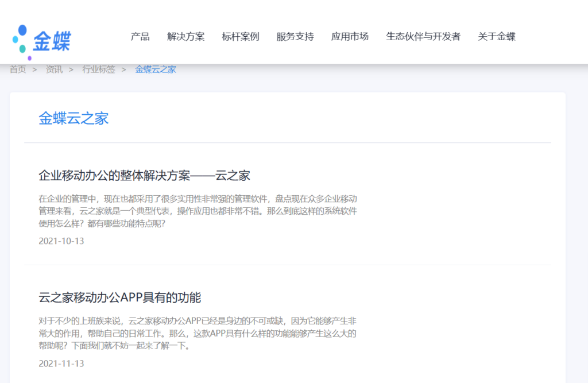The height and width of the screenshot is (383, 588).
Task: Open the 服务支持 menu
Action: 295,36
